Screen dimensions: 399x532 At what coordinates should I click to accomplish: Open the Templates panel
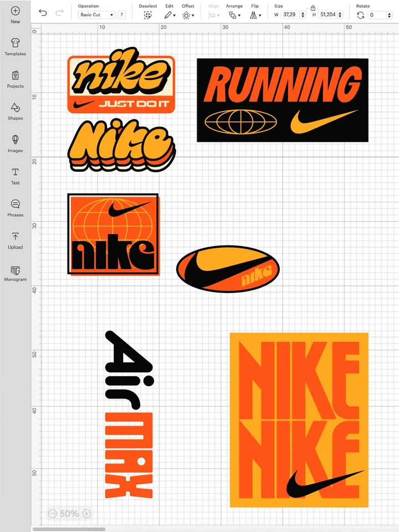pyautogui.click(x=15, y=43)
